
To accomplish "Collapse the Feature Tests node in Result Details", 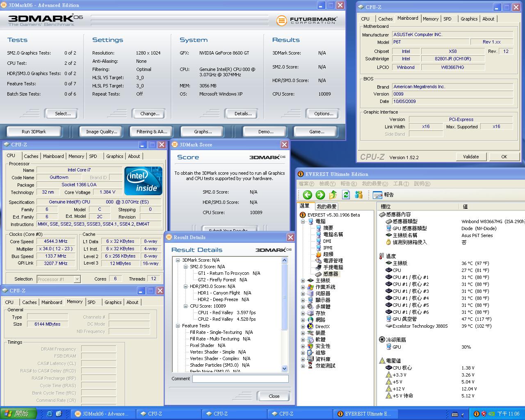I will pos(178,326).
